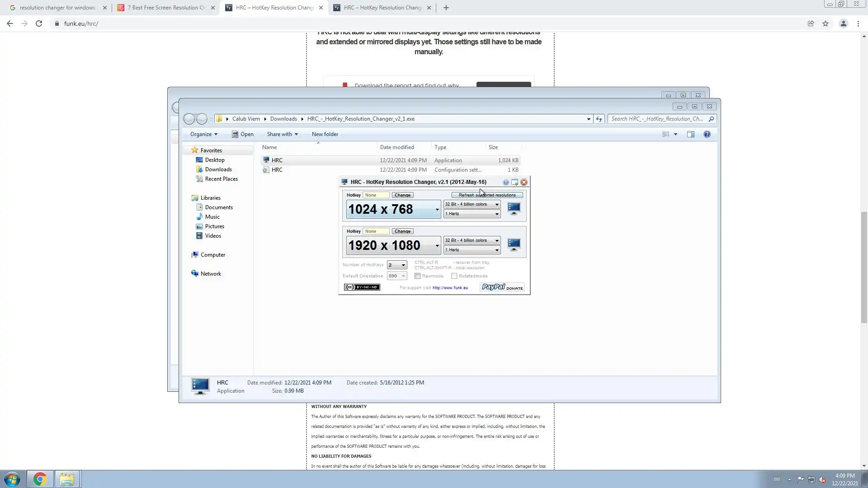The height and width of the screenshot is (488, 868).
Task: Enable the Rawmode checkbox
Action: [x=418, y=276]
